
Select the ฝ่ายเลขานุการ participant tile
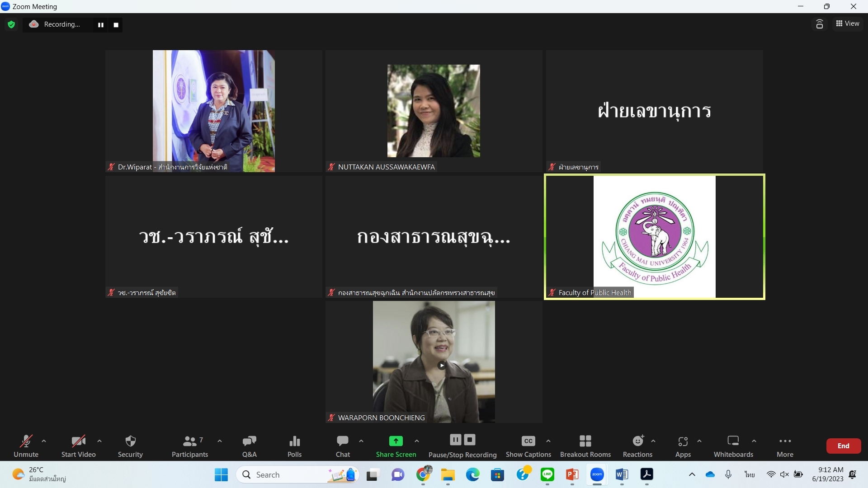pyautogui.click(x=655, y=111)
